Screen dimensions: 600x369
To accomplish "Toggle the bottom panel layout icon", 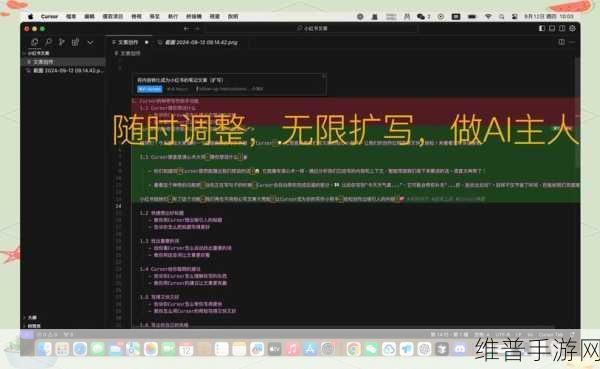I will point(552,28).
